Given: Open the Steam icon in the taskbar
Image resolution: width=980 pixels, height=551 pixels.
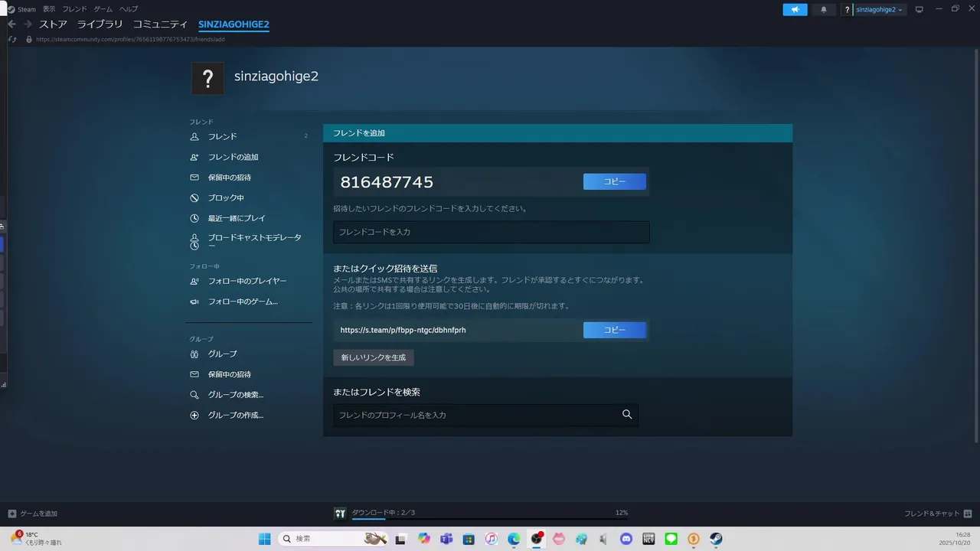Looking at the screenshot, I should [716, 539].
